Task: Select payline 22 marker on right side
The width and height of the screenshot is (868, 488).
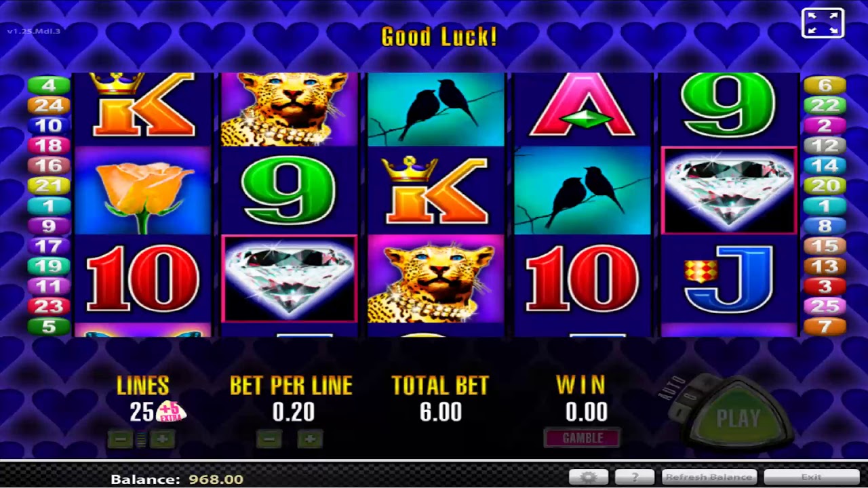Action: pos(825,105)
